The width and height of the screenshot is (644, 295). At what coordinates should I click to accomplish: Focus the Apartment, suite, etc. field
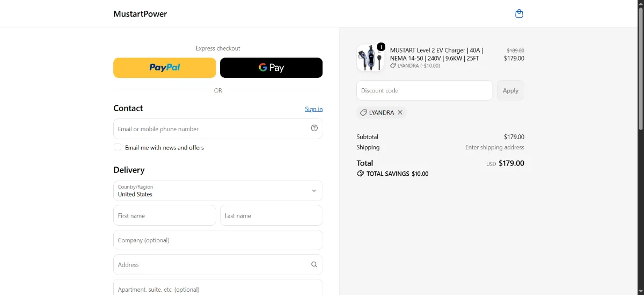[218, 287]
